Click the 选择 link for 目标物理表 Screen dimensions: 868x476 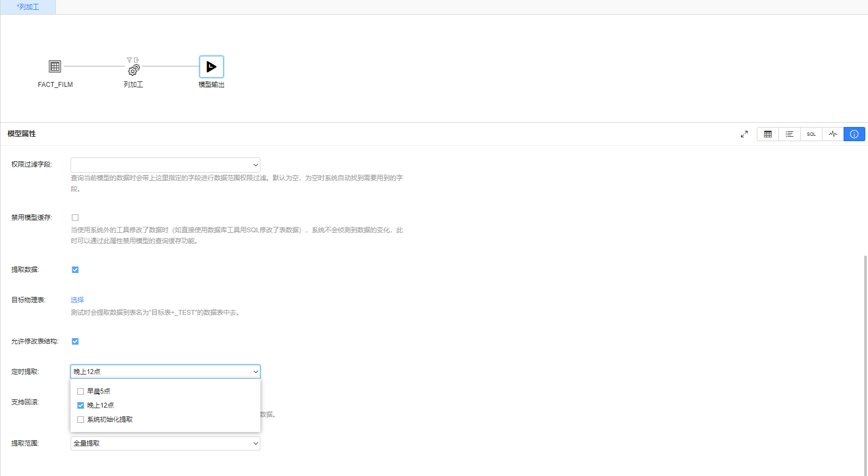coord(77,300)
